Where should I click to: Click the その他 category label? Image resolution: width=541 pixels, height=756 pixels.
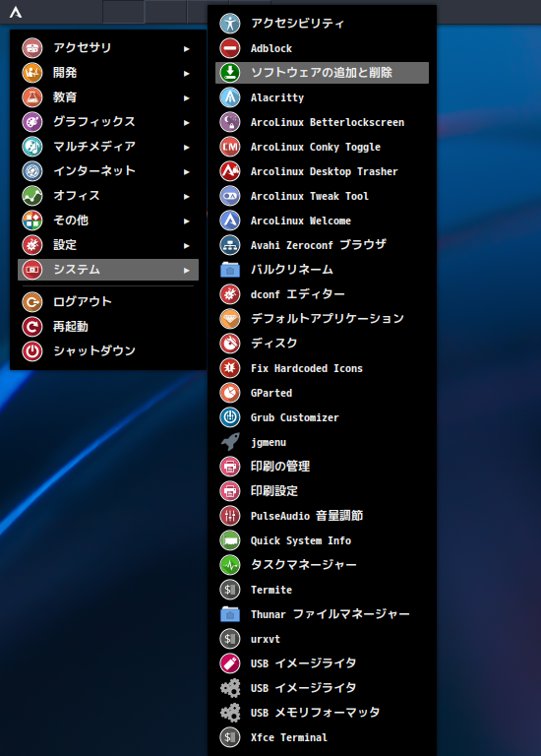coord(71,220)
